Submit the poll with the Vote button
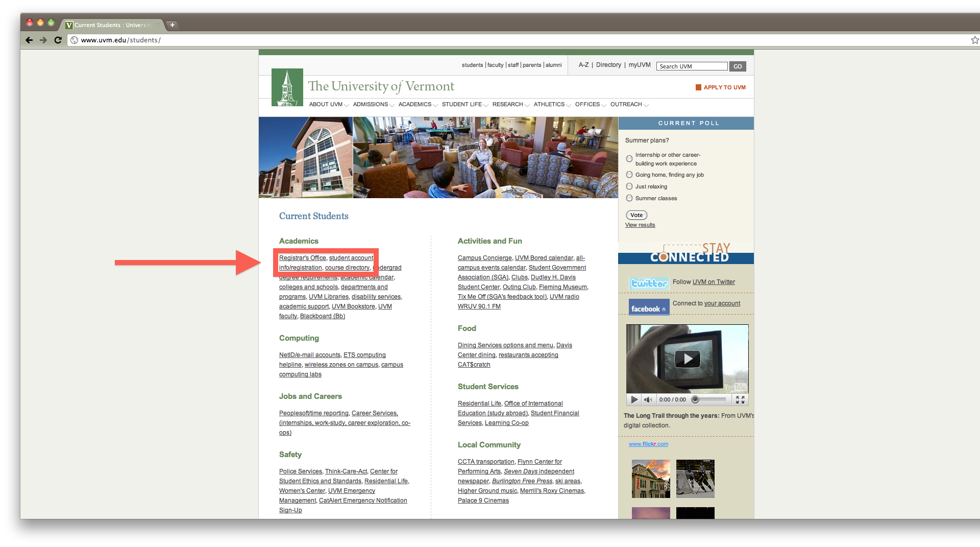Viewport: 980px width, 547px height. [636, 215]
